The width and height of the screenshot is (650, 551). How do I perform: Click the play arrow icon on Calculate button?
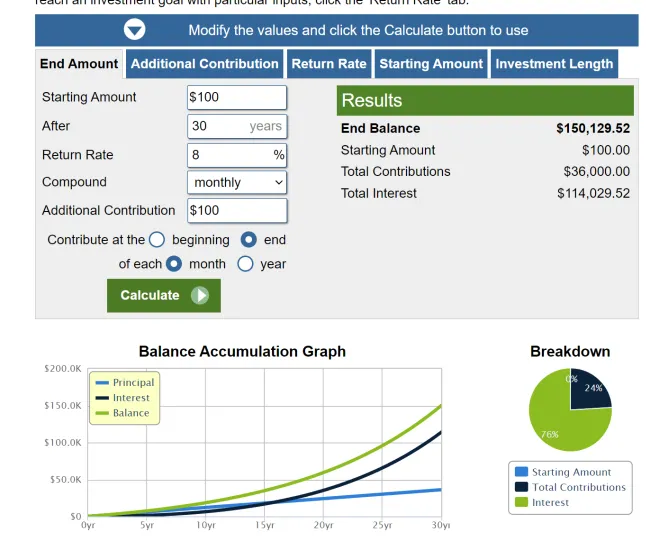click(x=200, y=295)
